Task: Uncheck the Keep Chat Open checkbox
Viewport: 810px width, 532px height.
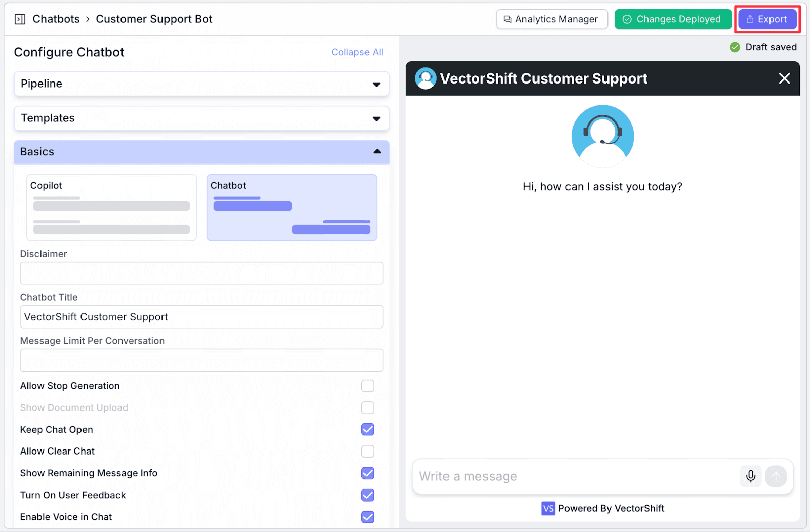Action: tap(368, 429)
